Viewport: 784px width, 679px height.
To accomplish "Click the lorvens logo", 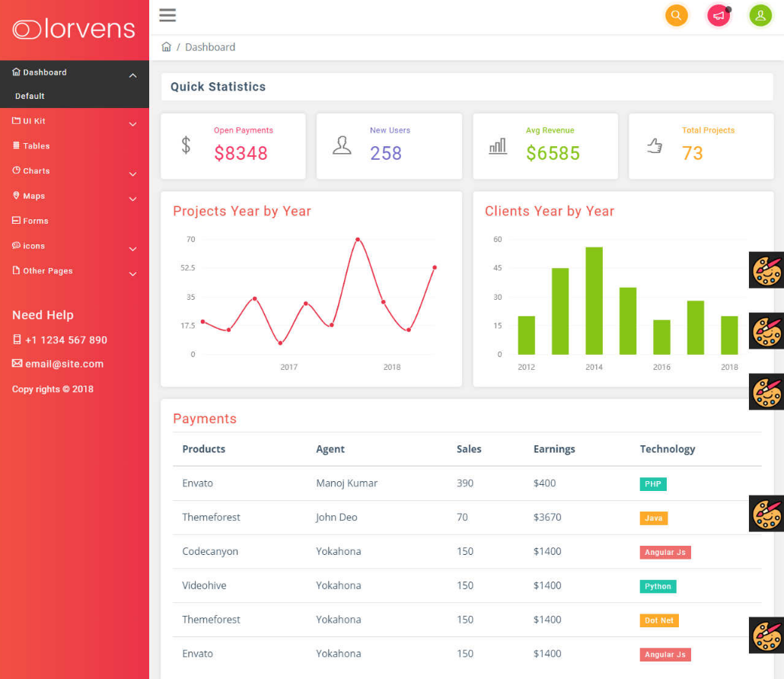I will tap(74, 30).
